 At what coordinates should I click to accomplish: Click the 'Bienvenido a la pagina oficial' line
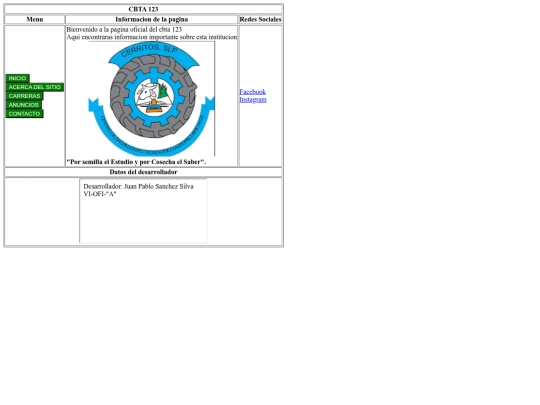(124, 30)
